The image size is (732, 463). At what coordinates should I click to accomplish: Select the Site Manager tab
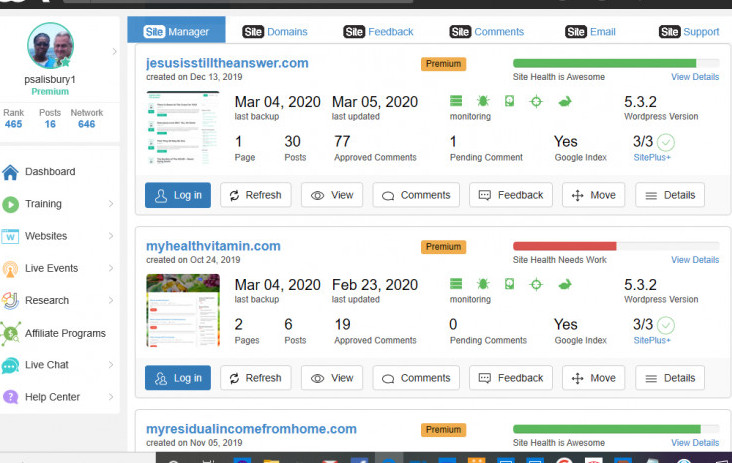(x=176, y=30)
